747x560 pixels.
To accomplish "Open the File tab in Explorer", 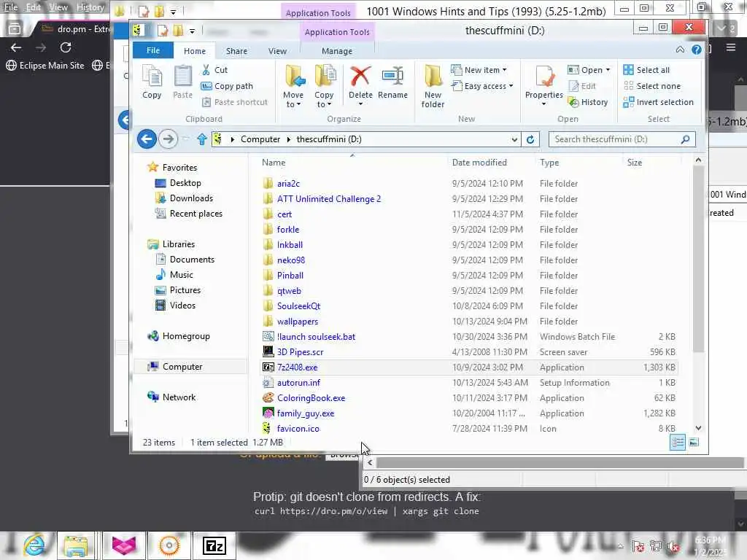I will 153,50.
